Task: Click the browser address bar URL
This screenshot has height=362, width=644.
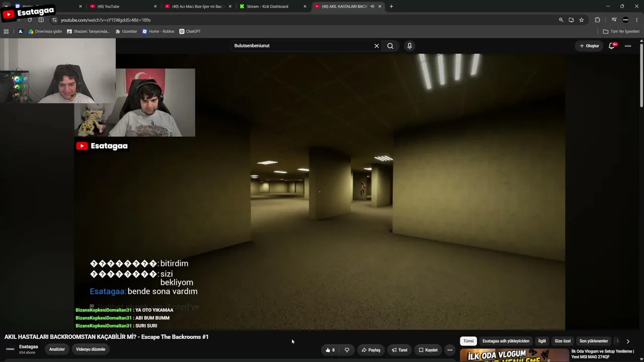Action: (x=106, y=20)
